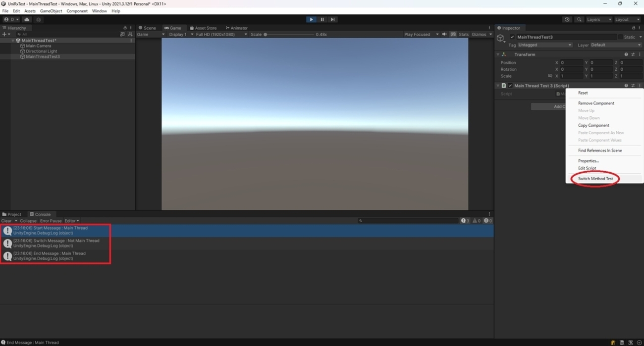Click the Undo History icon in the toolbar
The height and width of the screenshot is (346, 644).
pyautogui.click(x=567, y=19)
